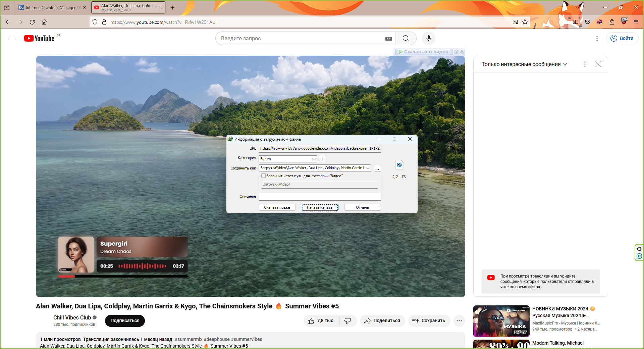Click the Войти sign-in button

[622, 38]
